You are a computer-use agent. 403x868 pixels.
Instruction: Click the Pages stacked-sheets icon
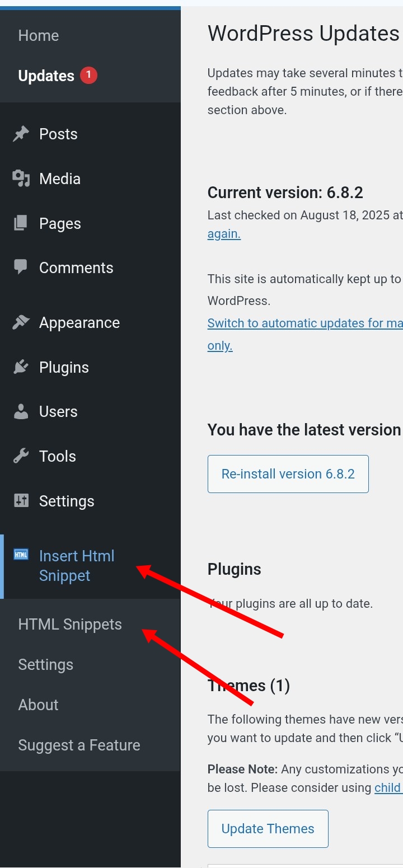(x=21, y=223)
